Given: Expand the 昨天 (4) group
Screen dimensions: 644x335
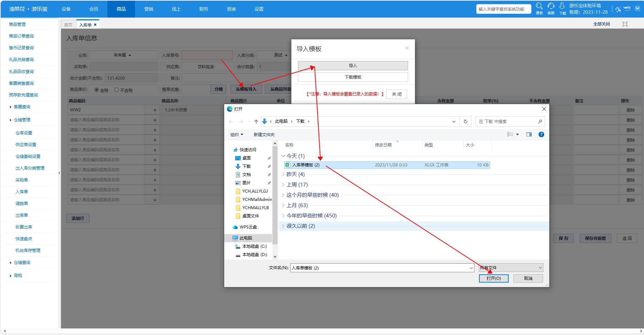Looking at the screenshot, I should tap(283, 174).
